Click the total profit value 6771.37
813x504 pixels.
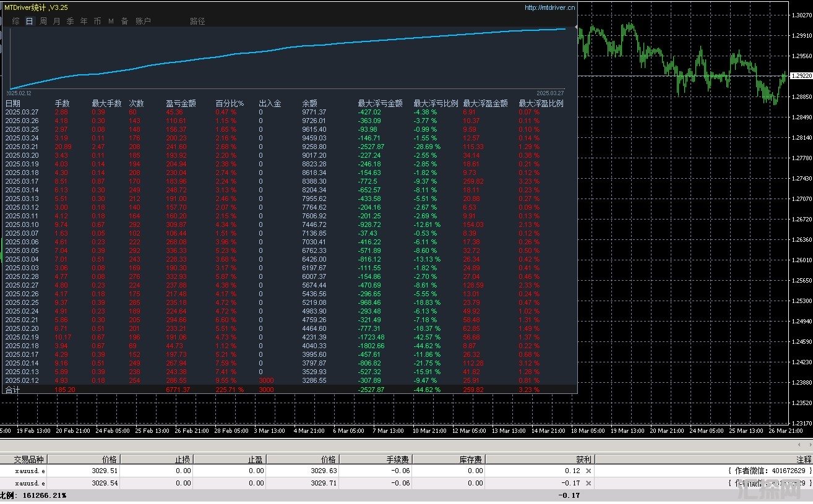click(178, 390)
